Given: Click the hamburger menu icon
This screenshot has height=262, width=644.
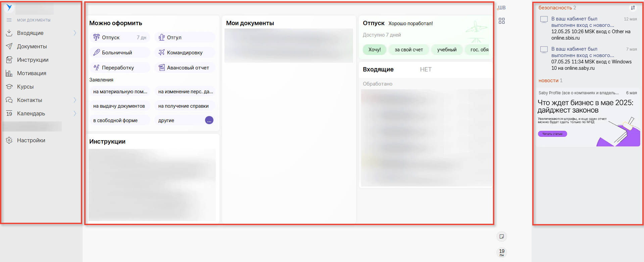Looking at the screenshot, I should point(9,20).
